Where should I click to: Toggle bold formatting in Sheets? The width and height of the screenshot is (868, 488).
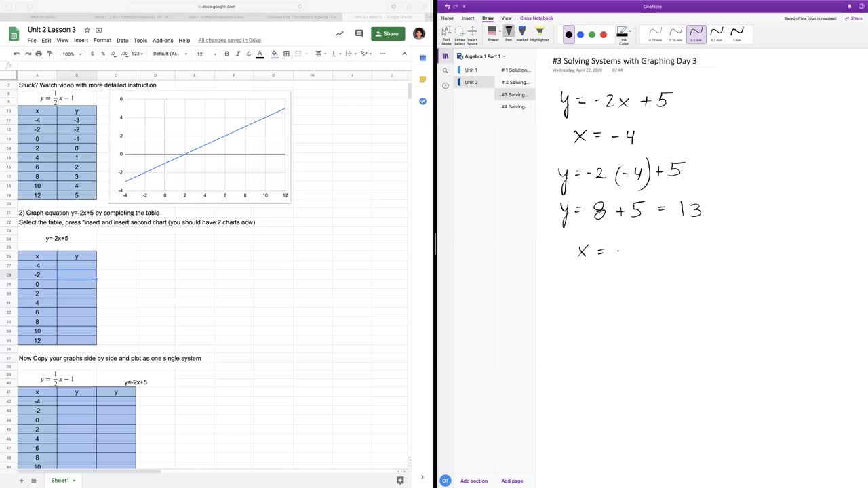[x=226, y=54]
